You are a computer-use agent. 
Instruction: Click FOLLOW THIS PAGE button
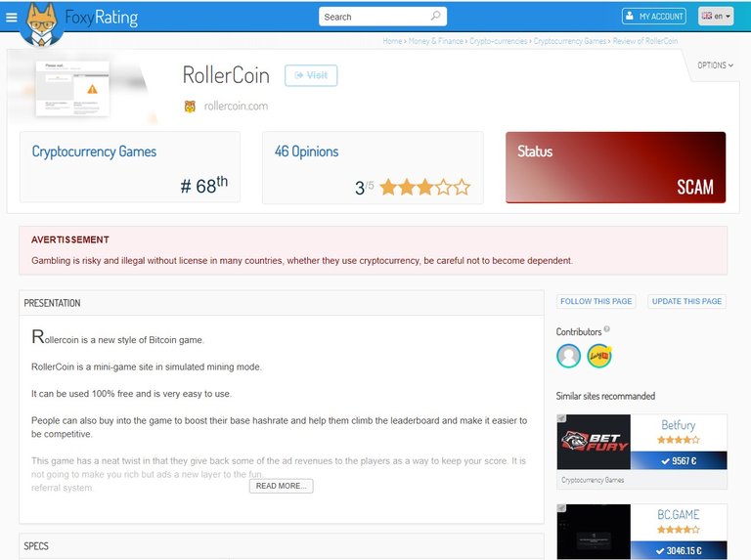pyautogui.click(x=596, y=301)
